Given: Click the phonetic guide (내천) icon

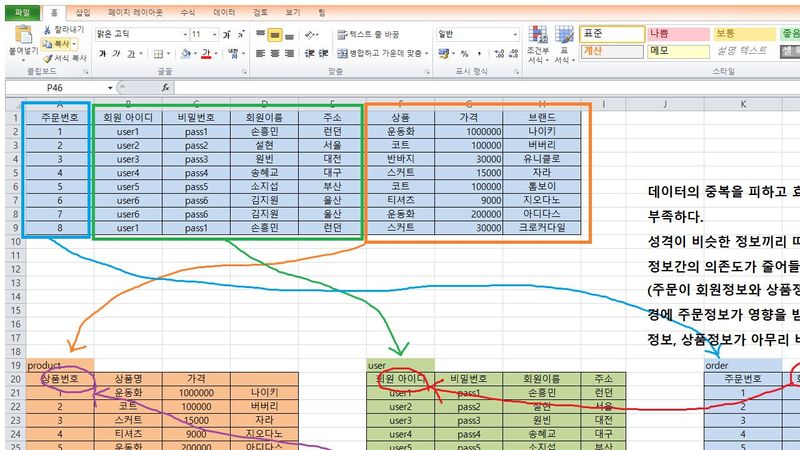Looking at the screenshot, I should (x=233, y=53).
